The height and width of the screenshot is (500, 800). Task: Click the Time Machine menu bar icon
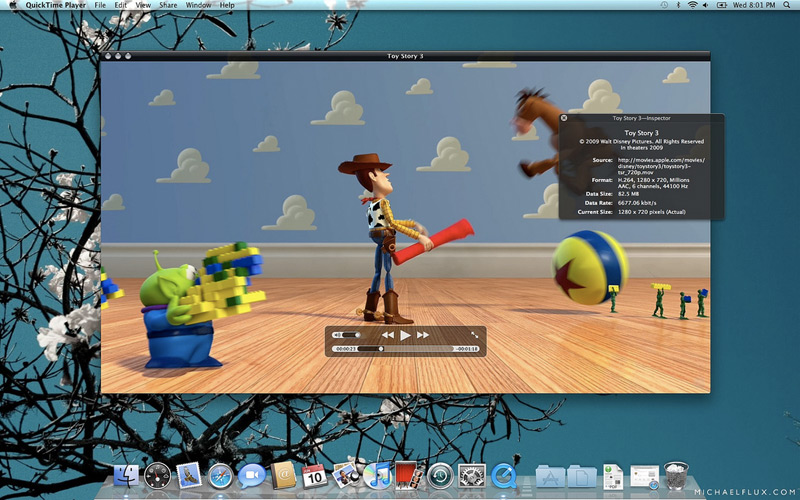pyautogui.click(x=664, y=5)
